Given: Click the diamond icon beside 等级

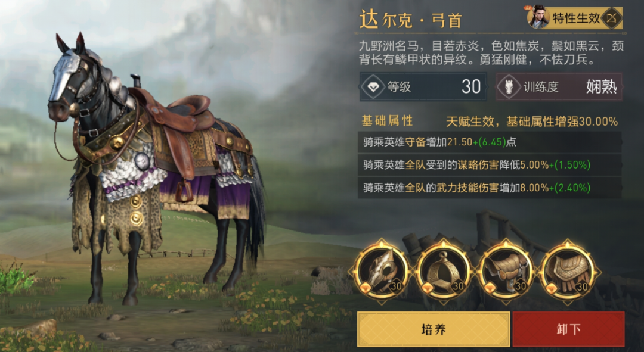Looking at the screenshot, I should [x=373, y=87].
